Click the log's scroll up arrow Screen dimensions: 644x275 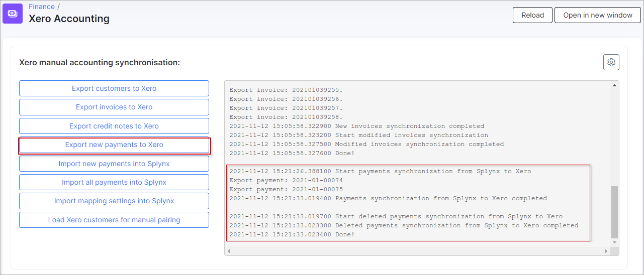[614, 86]
